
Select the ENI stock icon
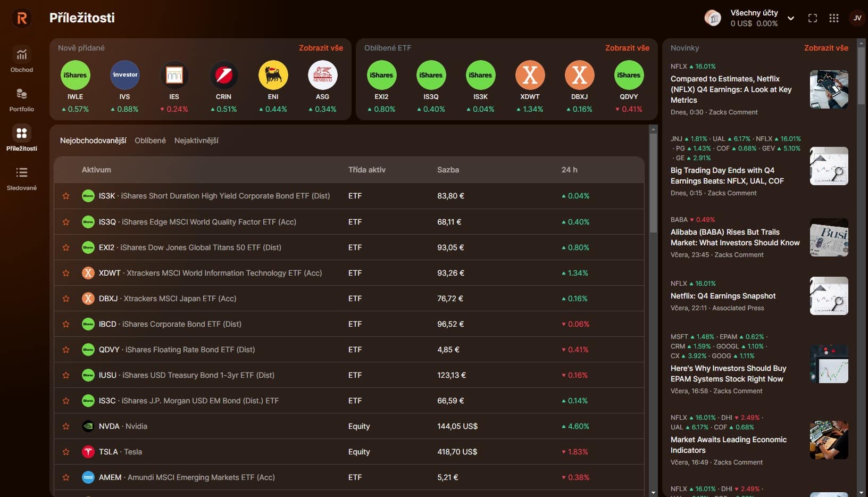click(x=273, y=76)
